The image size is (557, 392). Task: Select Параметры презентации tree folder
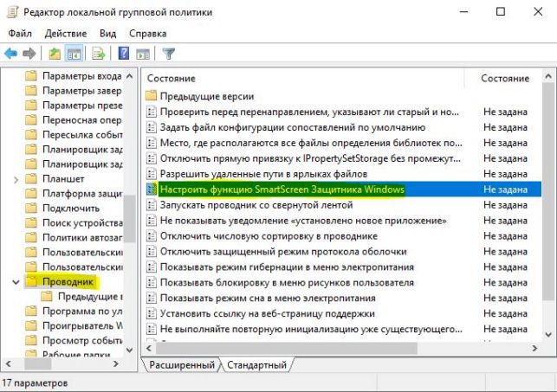point(82,105)
